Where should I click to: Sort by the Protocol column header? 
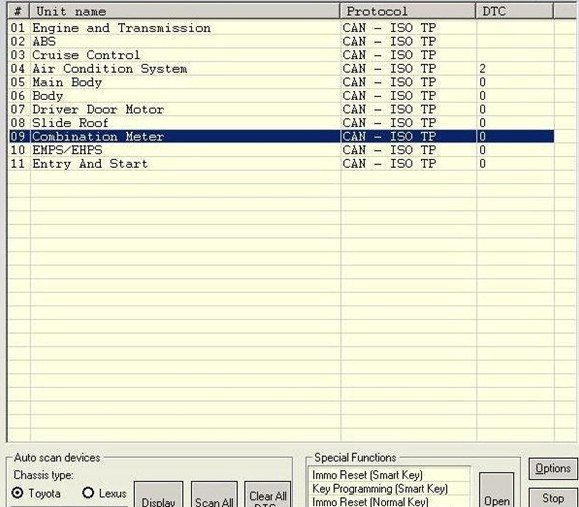(408, 11)
